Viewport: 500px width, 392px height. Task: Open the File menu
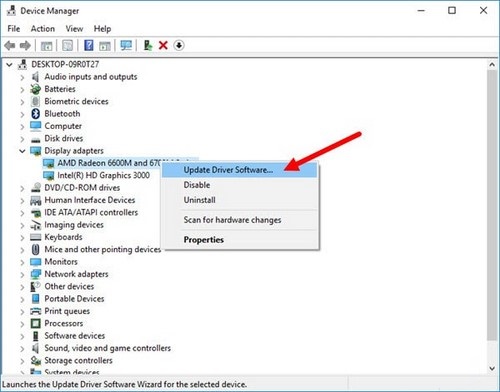tap(14, 29)
